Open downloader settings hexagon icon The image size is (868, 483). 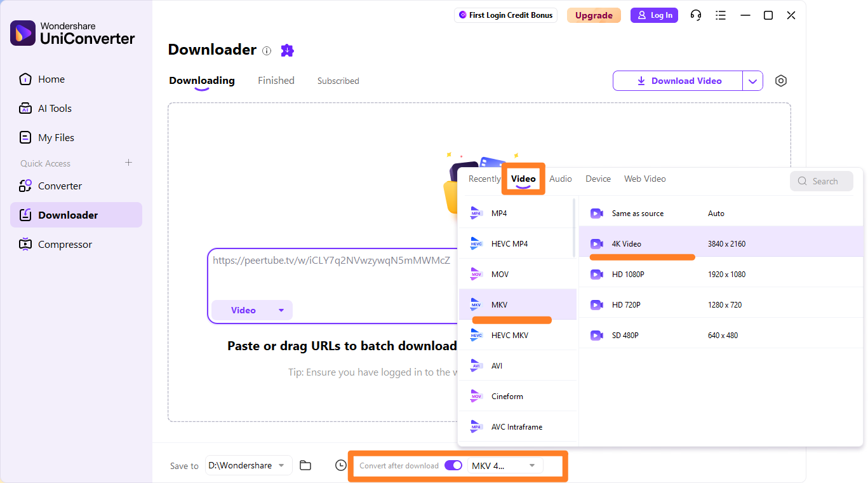pyautogui.click(x=781, y=81)
